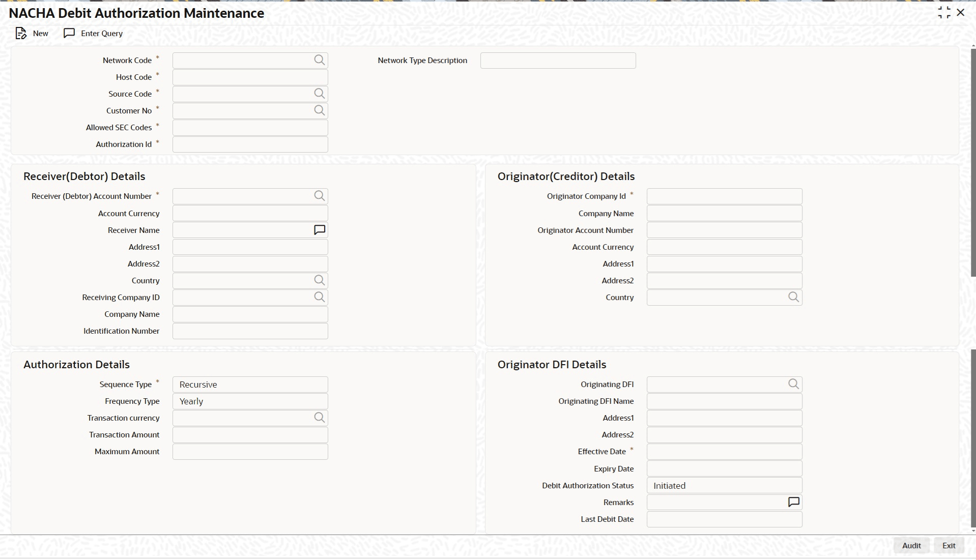976x560 pixels.
Task: Open Originating DFI lookup search icon
Action: point(794,384)
